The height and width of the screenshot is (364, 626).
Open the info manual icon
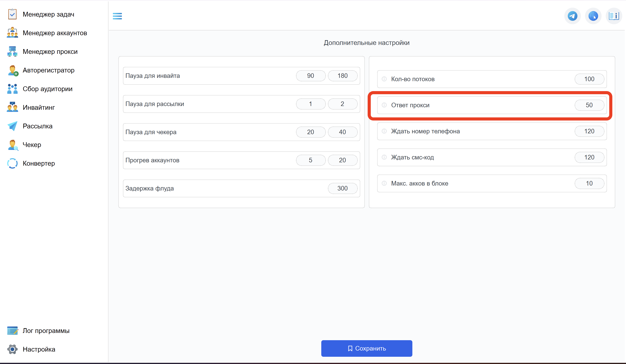point(614,16)
